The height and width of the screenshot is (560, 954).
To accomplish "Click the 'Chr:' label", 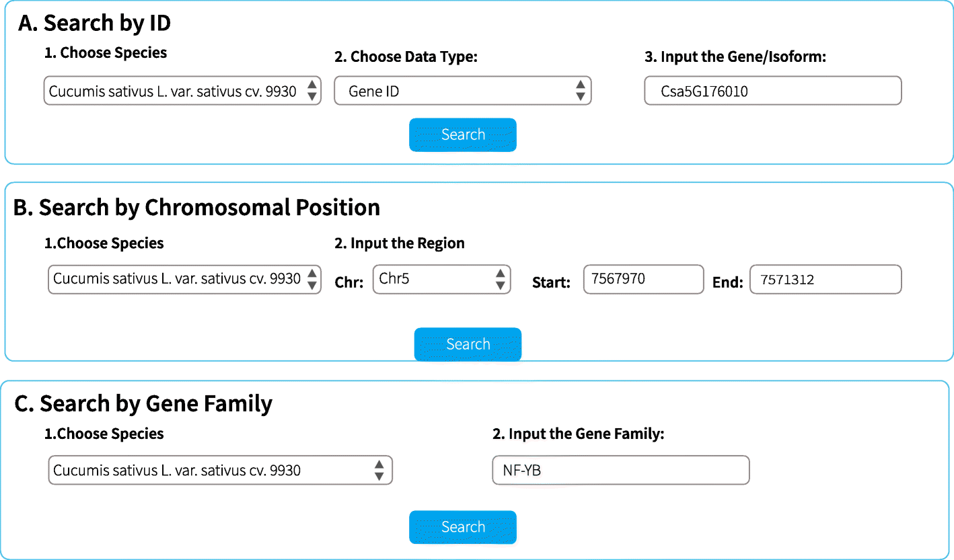I will (349, 283).
